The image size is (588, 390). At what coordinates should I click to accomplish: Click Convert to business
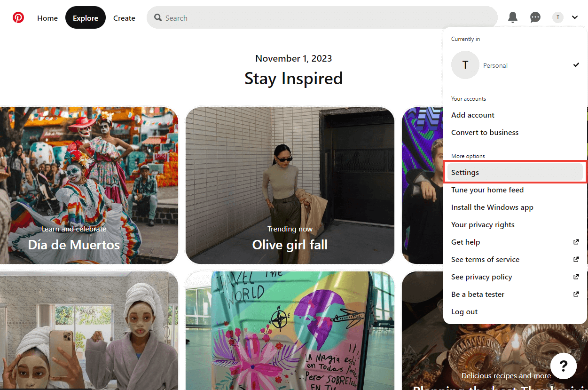coord(485,133)
